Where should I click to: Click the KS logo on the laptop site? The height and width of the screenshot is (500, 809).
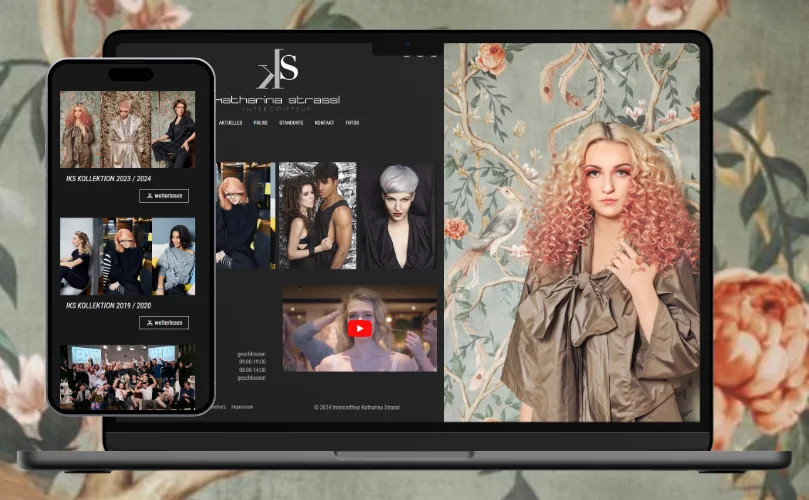(x=278, y=69)
